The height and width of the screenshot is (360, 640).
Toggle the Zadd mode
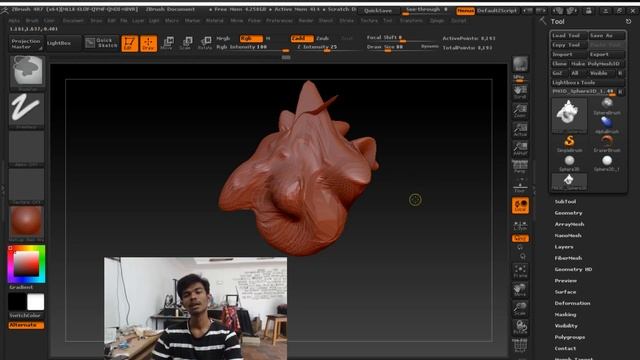coord(302,38)
